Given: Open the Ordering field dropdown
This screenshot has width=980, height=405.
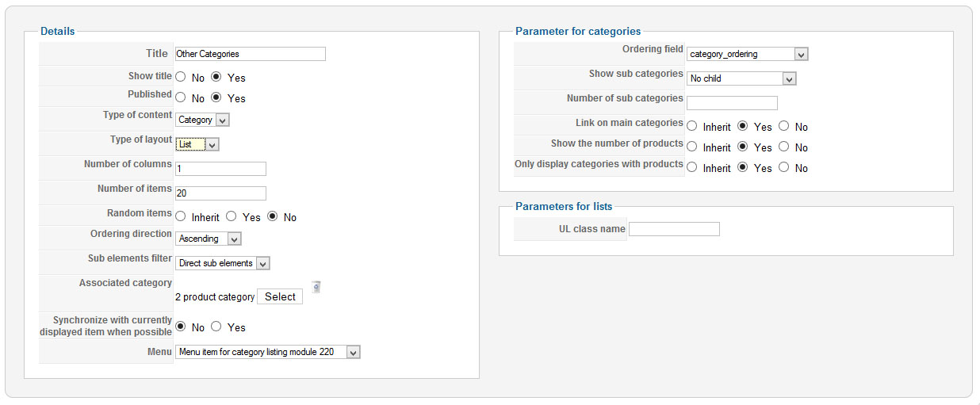Looking at the screenshot, I should [x=747, y=54].
